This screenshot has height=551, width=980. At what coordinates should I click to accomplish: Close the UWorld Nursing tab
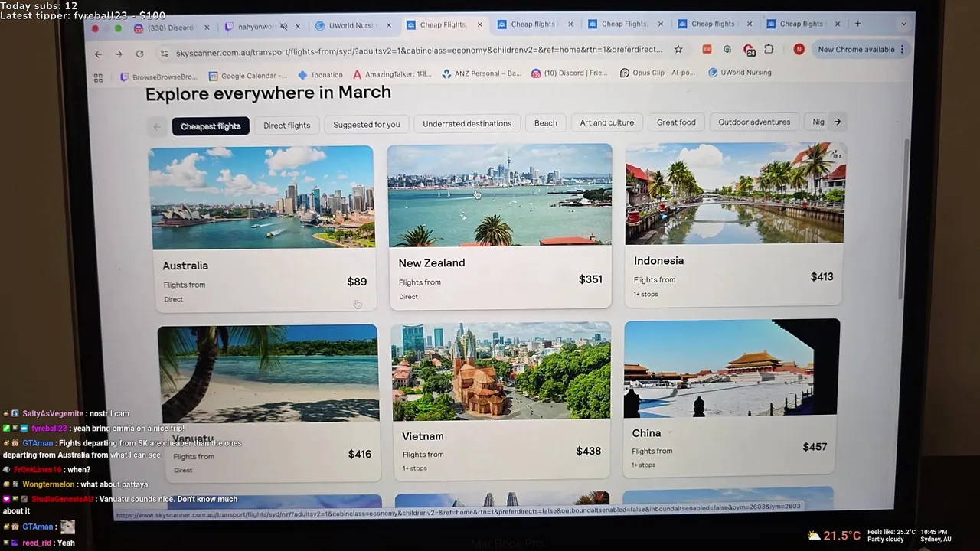(x=388, y=25)
